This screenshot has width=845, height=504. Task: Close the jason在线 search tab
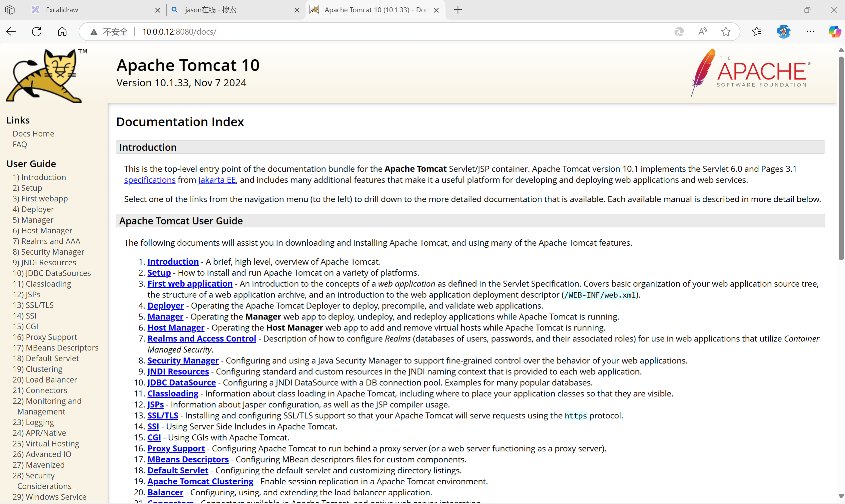click(x=297, y=10)
